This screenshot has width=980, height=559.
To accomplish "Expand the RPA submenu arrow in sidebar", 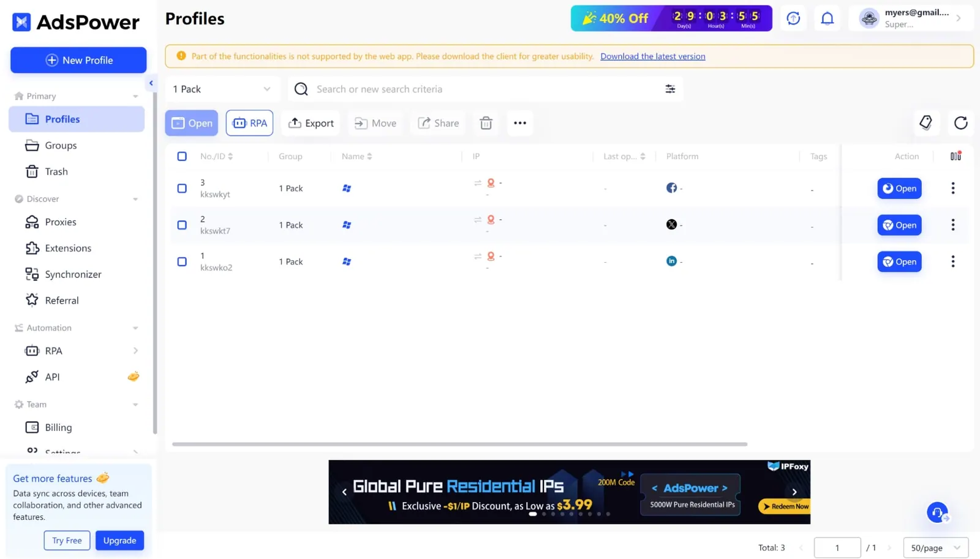I will (x=135, y=351).
